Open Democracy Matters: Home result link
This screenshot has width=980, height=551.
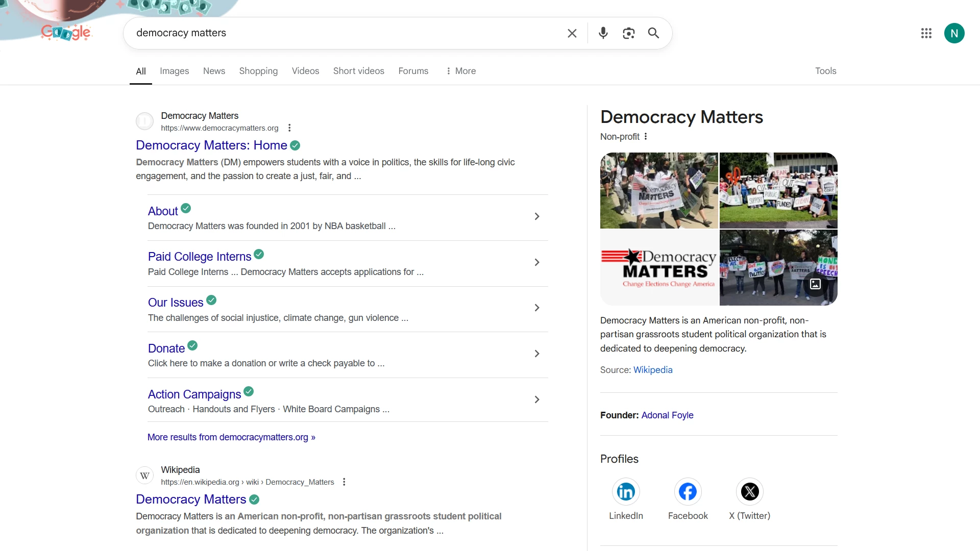[211, 145]
